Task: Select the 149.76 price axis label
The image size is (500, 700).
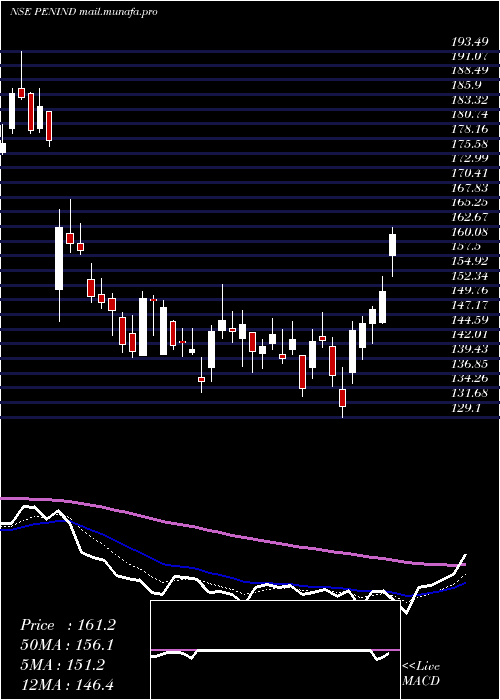Action: pos(469,290)
